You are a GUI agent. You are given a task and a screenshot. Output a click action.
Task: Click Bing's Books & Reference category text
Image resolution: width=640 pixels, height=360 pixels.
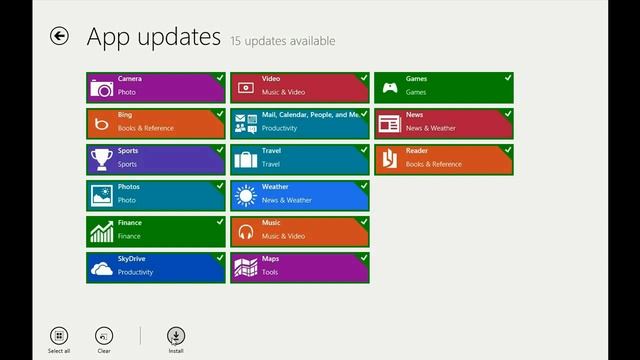(x=146, y=128)
